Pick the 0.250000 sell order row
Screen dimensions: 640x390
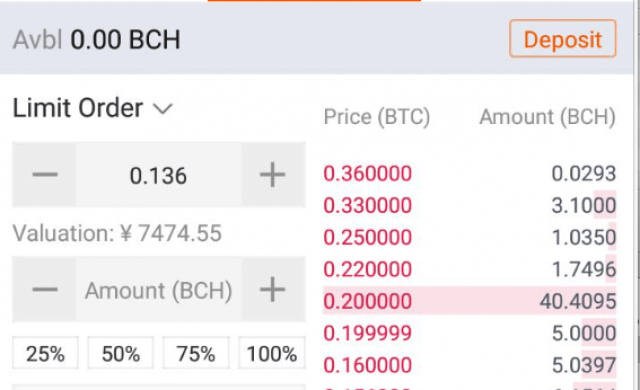pos(469,237)
